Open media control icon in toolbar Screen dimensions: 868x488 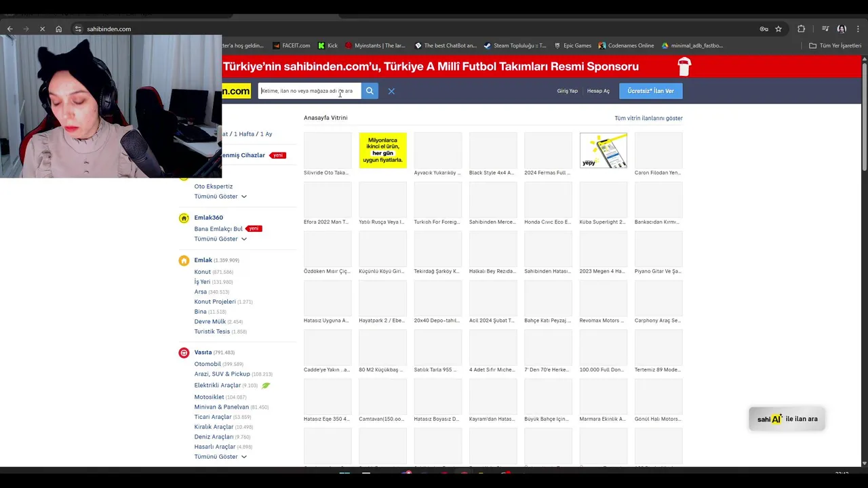point(825,29)
